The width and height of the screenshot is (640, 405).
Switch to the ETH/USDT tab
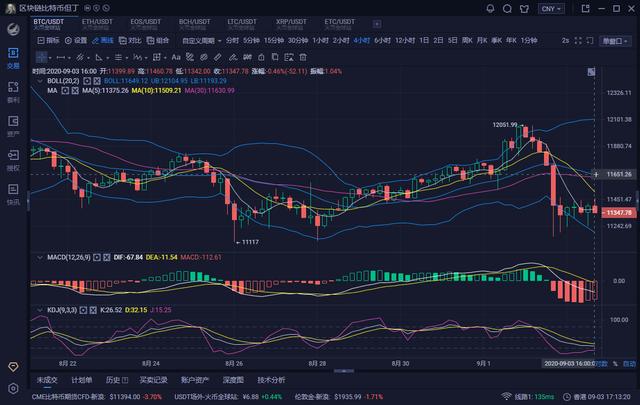(x=97, y=24)
